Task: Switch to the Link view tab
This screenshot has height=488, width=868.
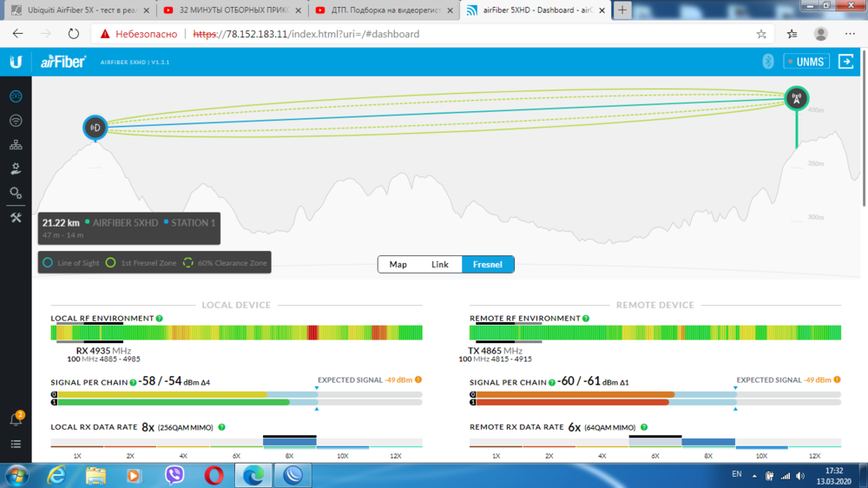Action: click(x=440, y=264)
